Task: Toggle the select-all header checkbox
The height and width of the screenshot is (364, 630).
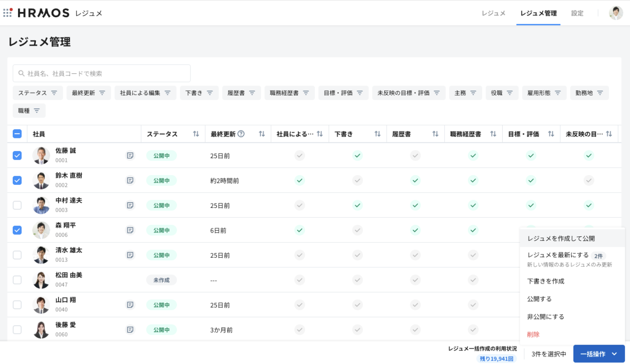Action: [17, 134]
